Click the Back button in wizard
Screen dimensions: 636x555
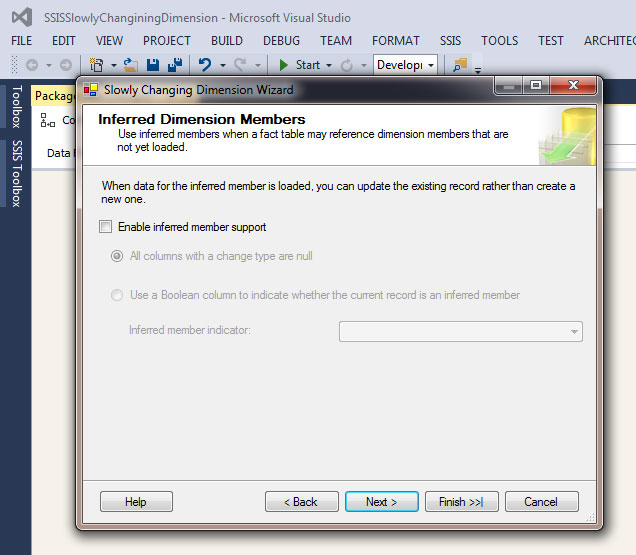click(301, 502)
